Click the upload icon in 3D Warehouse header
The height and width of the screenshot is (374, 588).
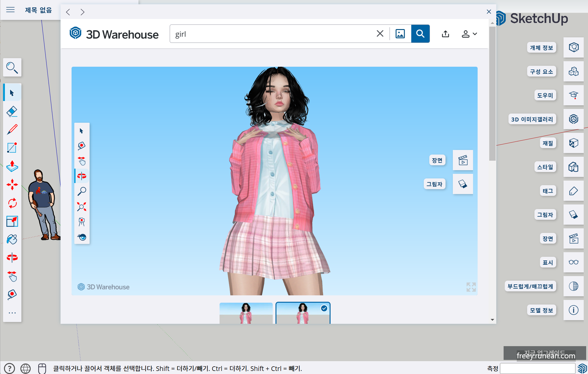tap(445, 34)
